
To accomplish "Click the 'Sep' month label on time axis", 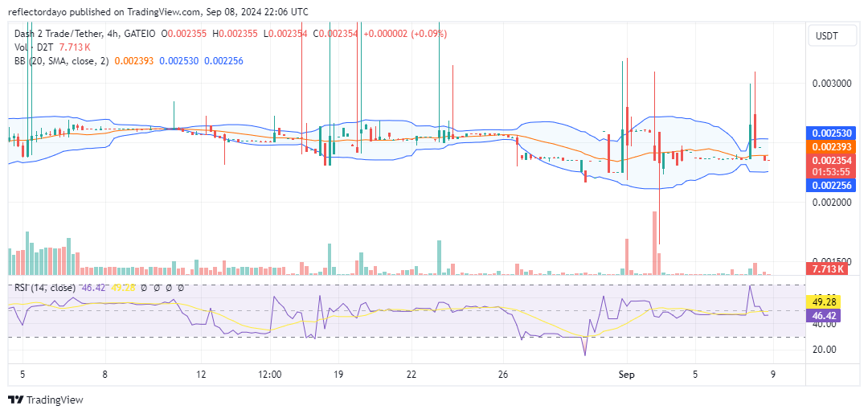I will (x=627, y=375).
